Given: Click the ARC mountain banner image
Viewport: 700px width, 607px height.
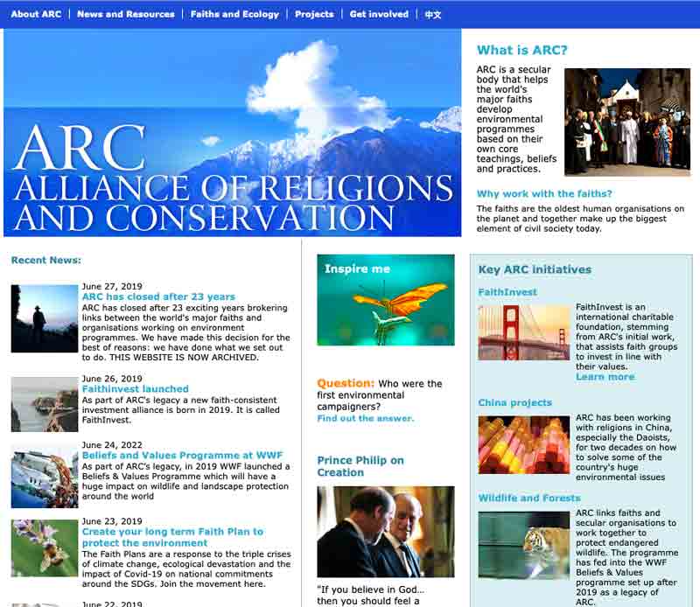Looking at the screenshot, I should point(232,133).
